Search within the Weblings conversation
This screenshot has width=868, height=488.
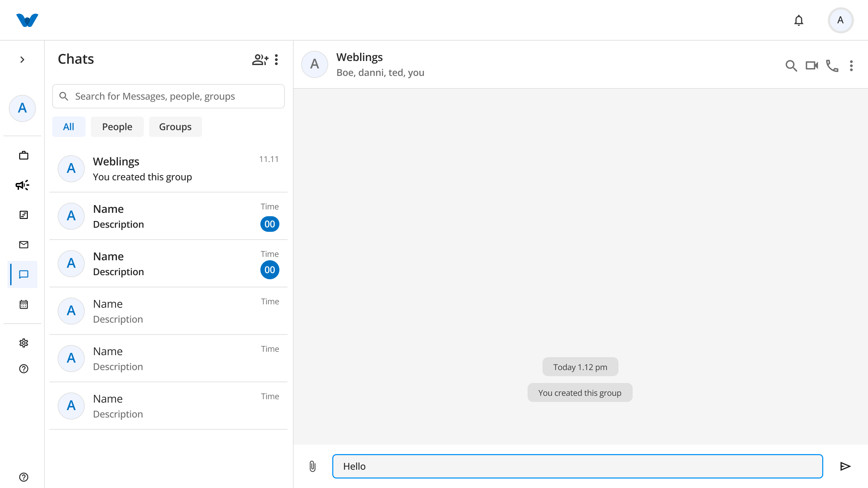pyautogui.click(x=791, y=65)
